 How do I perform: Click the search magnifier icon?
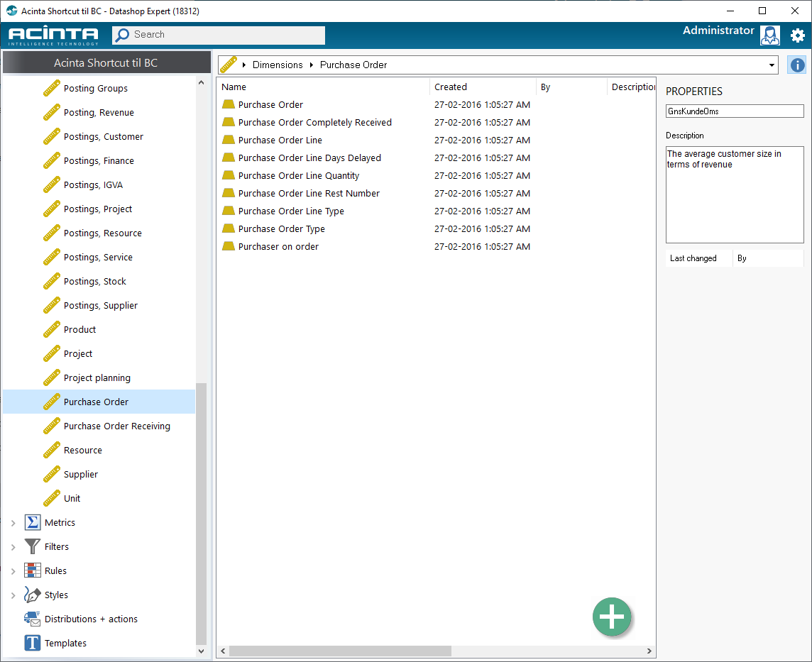[122, 35]
